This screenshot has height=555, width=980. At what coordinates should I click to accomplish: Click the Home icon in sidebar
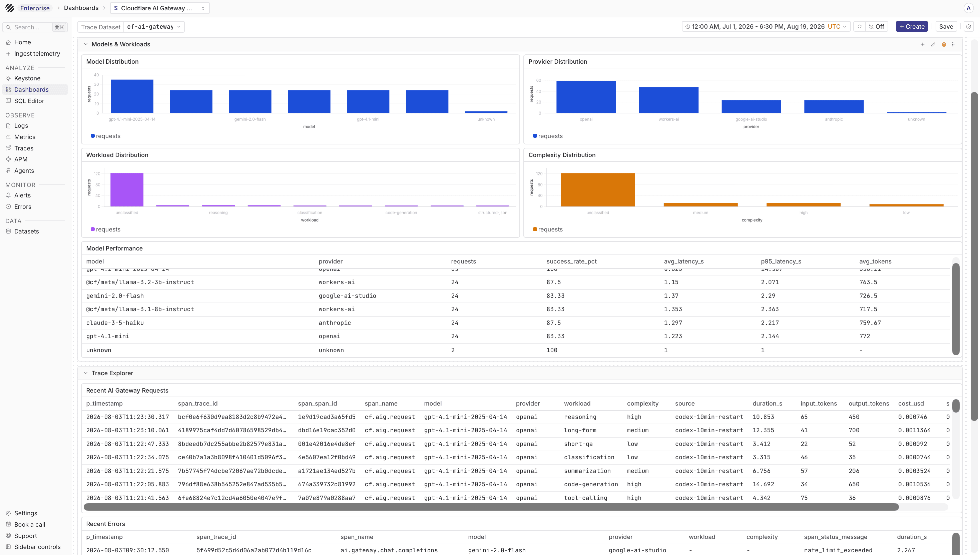[x=8, y=42]
